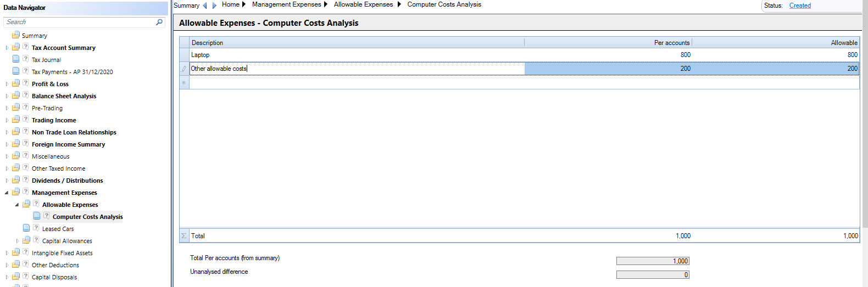The width and height of the screenshot is (868, 287).
Task: Go to Summary in the breadcrumb bar
Action: coord(187,5)
